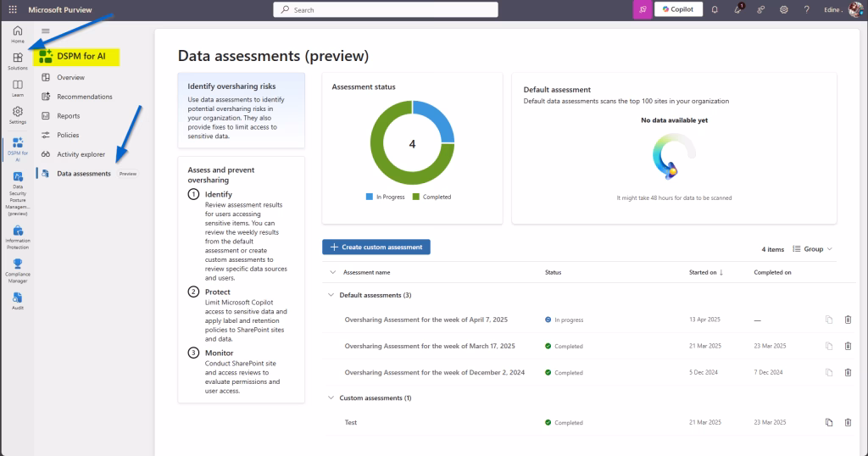Viewport: 868px width, 456px height.
Task: Open notifications bell
Action: (x=715, y=9)
